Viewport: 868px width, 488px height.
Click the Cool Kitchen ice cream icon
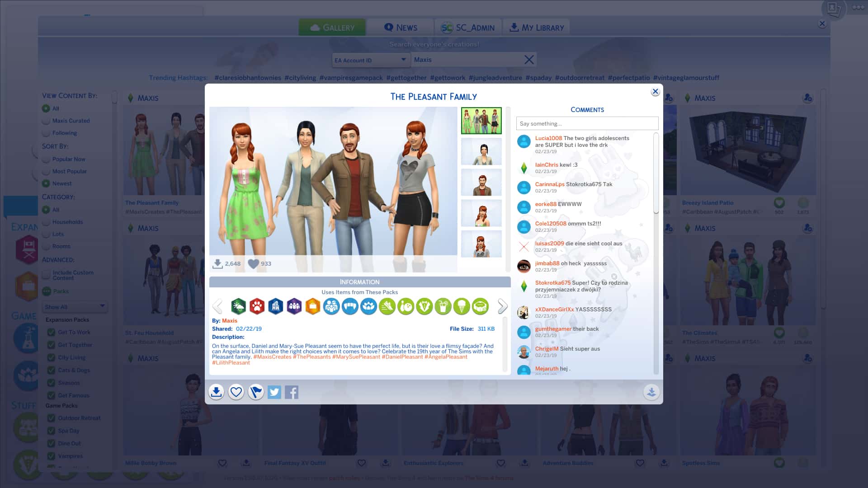click(x=462, y=306)
